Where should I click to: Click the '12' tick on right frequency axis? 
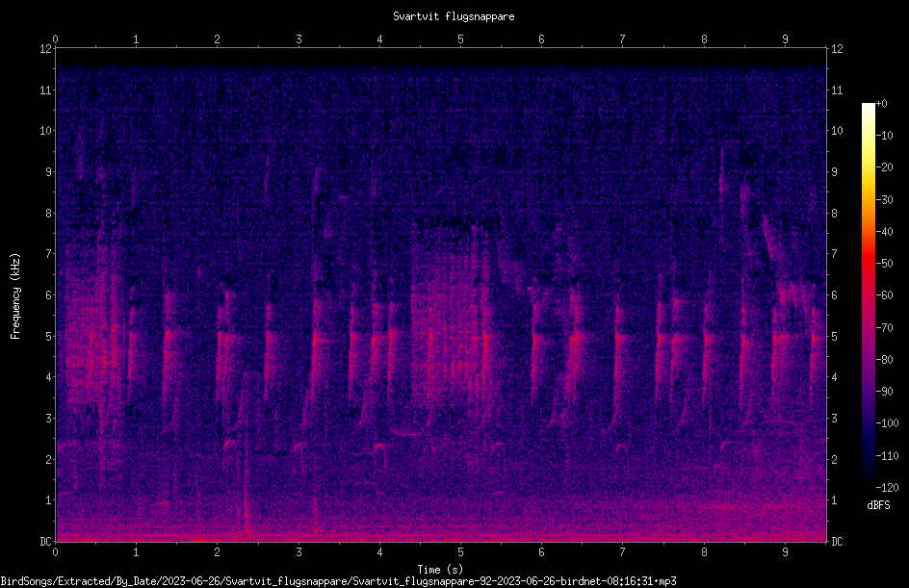(837, 49)
